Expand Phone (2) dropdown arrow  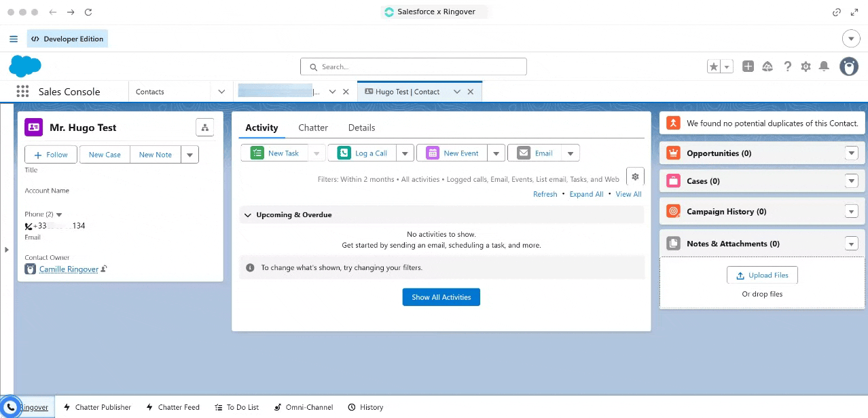(59, 214)
